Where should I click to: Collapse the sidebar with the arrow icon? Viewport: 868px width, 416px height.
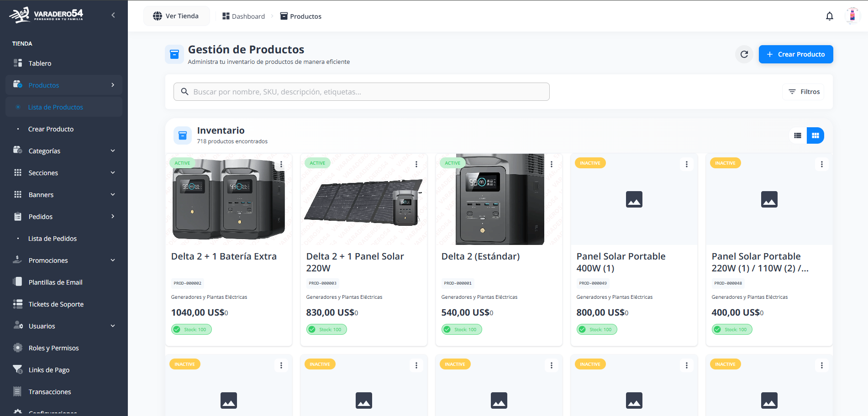pos(113,16)
